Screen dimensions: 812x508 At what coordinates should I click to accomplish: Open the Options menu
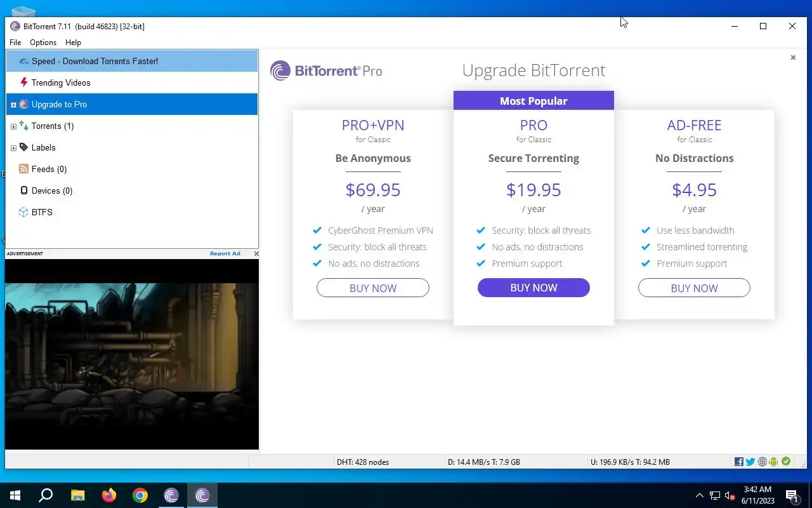click(43, 43)
